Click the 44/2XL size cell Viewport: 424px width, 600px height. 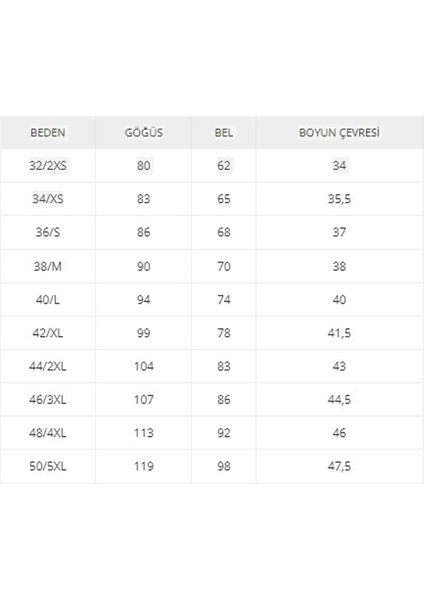pos(48,366)
